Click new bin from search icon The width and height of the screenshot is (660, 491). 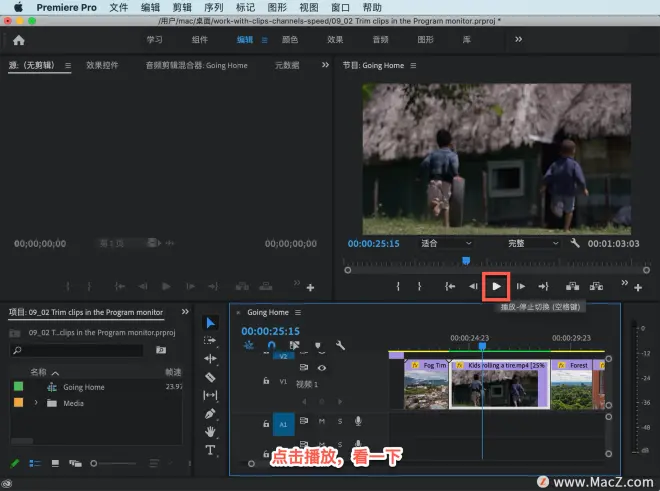tap(161, 350)
